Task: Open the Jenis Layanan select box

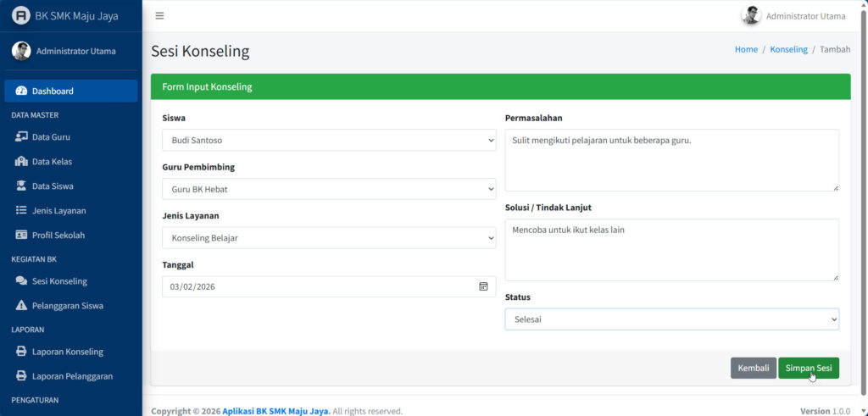Action: 329,238
